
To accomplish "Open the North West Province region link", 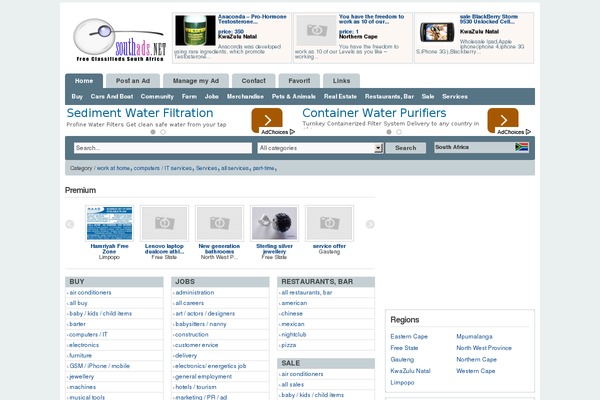I will tap(484, 348).
